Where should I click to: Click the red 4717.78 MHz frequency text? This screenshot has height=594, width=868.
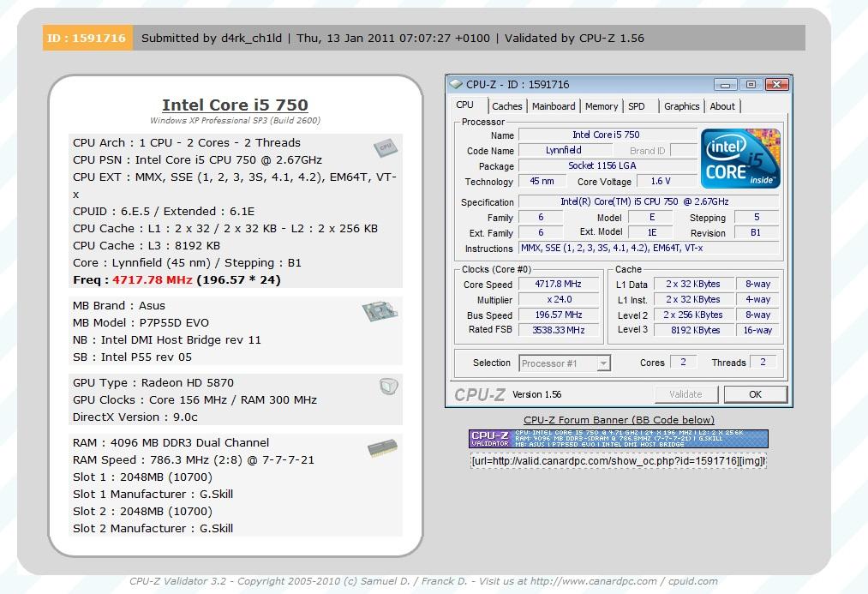[x=153, y=279]
